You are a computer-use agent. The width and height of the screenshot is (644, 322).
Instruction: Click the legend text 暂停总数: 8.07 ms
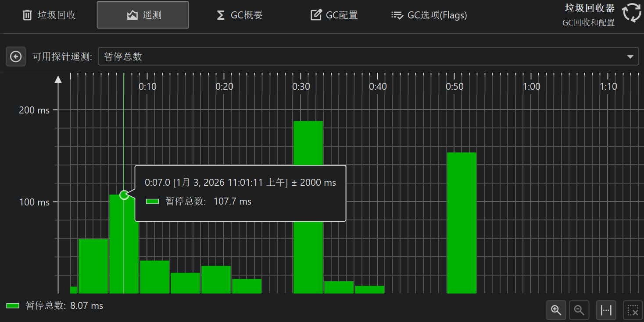[x=64, y=306]
